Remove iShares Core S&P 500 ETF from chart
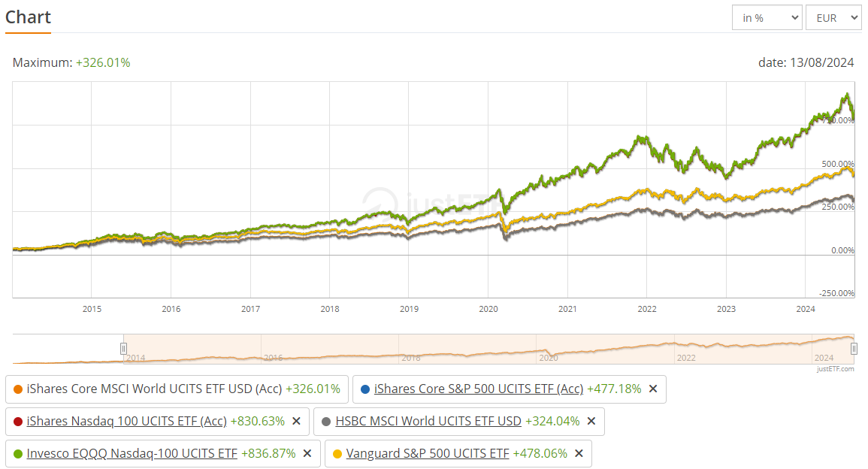Image resolution: width=868 pixels, height=469 pixels. tap(653, 389)
